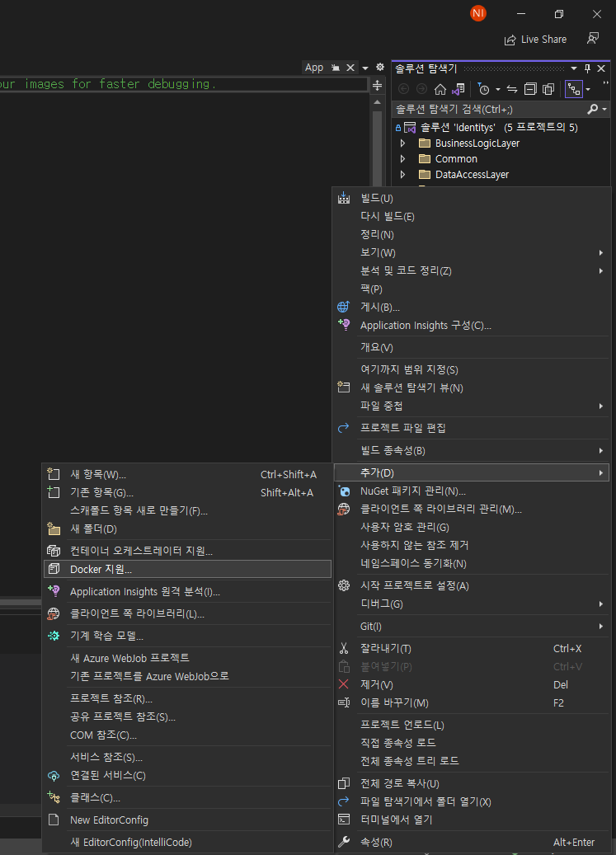Click 컨테이너 오케스트레이터 지원... entry
The width and height of the screenshot is (616, 855).
pyautogui.click(x=187, y=551)
